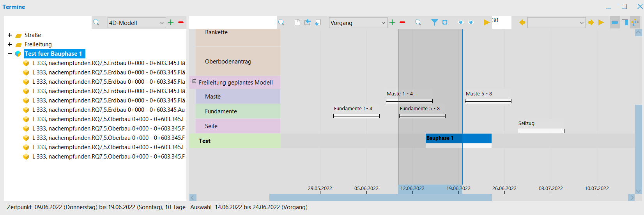Open the Vorgang dropdown
This screenshot has width=644, height=215.
[358, 23]
